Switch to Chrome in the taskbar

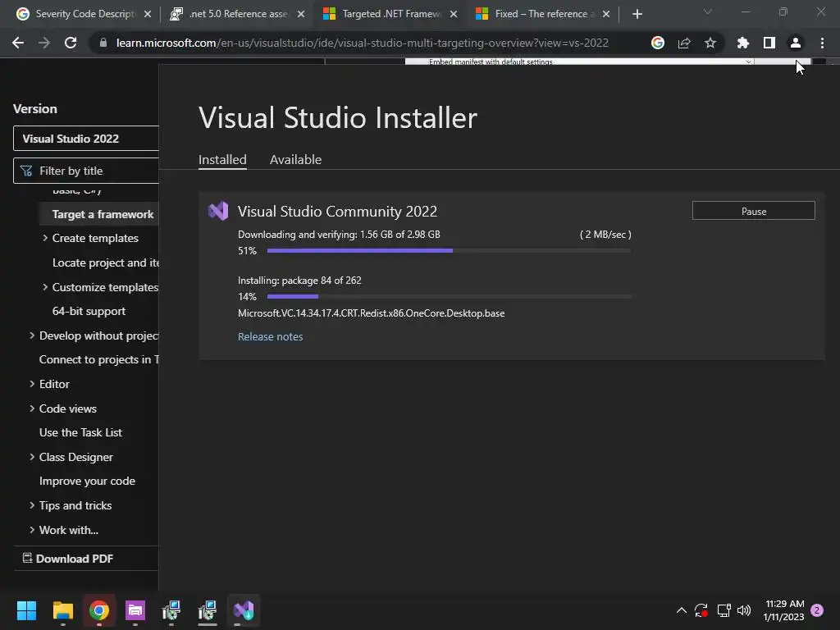coord(99,610)
